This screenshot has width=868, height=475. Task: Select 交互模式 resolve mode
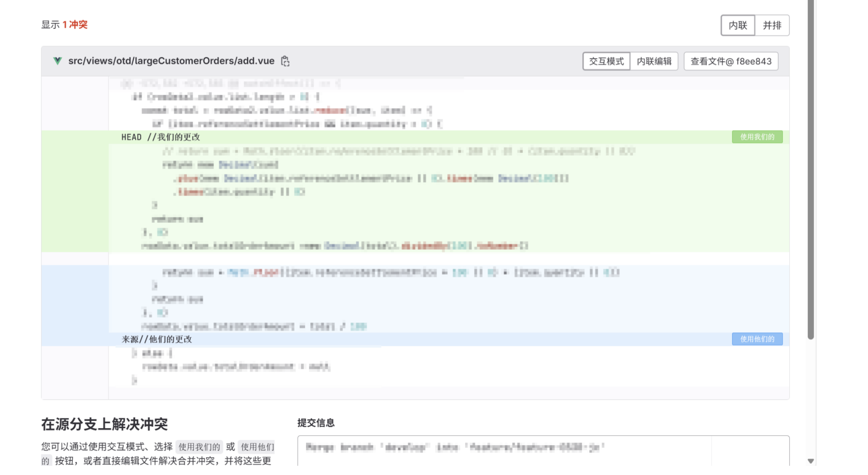[x=606, y=61]
